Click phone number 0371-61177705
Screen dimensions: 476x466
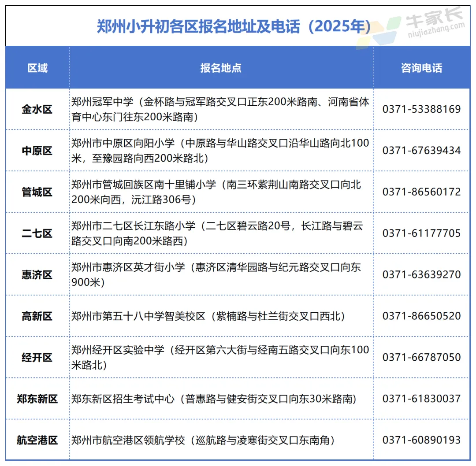422,233
